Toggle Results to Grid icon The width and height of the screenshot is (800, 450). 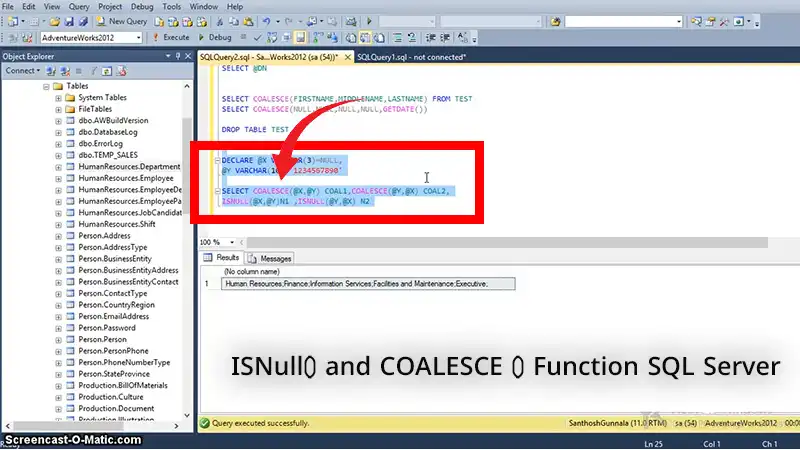[365, 38]
